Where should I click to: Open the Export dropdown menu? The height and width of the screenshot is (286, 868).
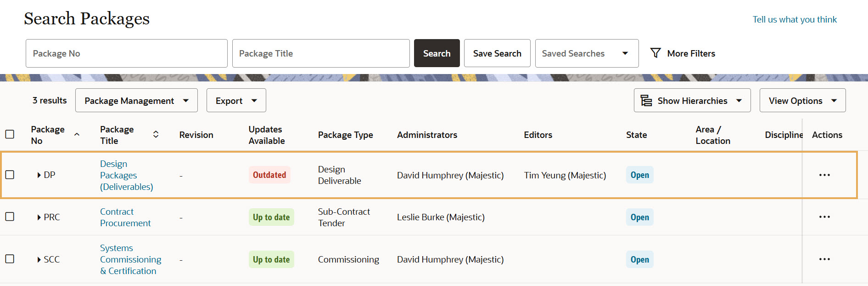pos(236,101)
